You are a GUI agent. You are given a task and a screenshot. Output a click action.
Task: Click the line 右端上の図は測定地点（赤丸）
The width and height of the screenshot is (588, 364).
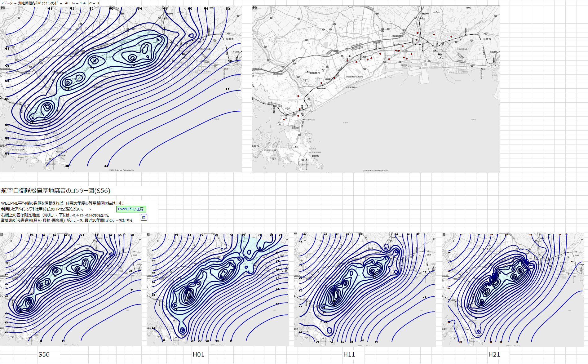click(x=55, y=215)
